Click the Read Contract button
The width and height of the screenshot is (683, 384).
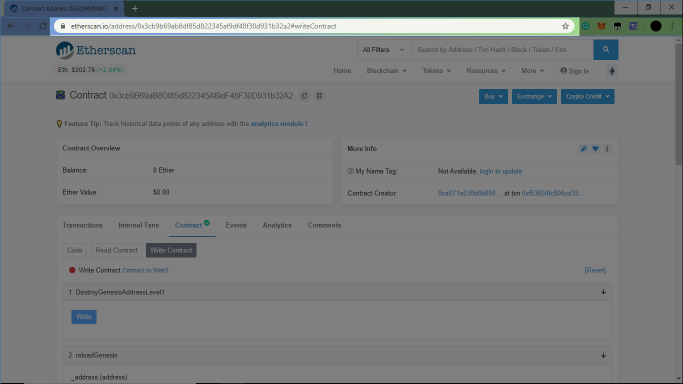pyautogui.click(x=116, y=250)
